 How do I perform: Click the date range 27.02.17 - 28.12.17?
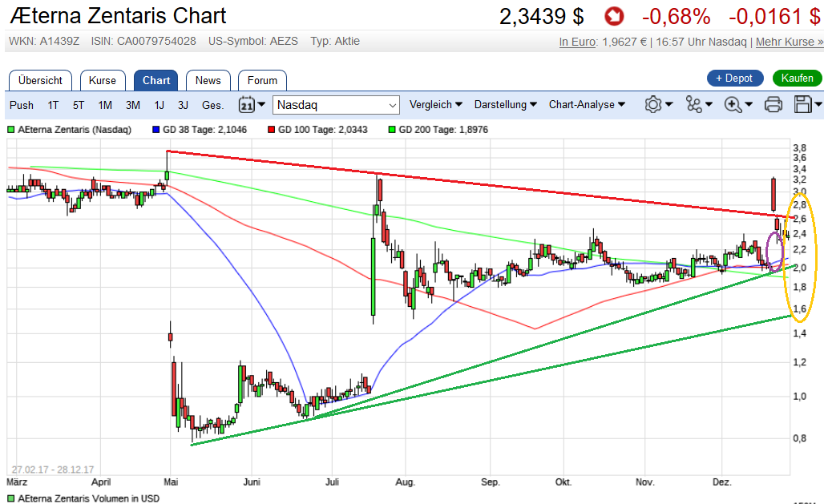(x=53, y=470)
